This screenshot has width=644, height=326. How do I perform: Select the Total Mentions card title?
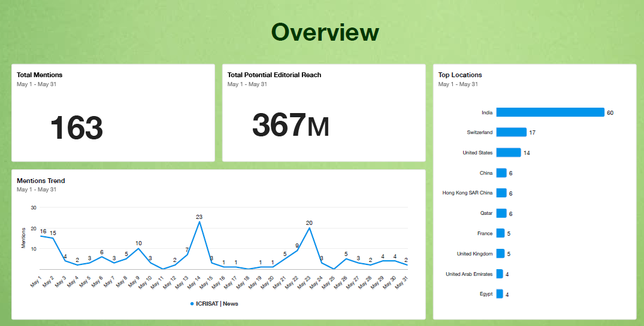[x=40, y=75]
